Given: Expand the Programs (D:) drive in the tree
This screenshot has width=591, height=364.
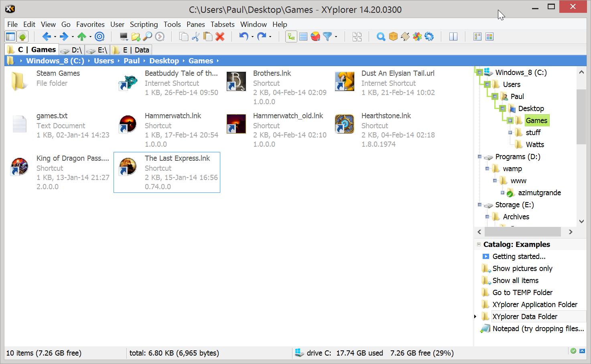Looking at the screenshot, I should (480, 157).
